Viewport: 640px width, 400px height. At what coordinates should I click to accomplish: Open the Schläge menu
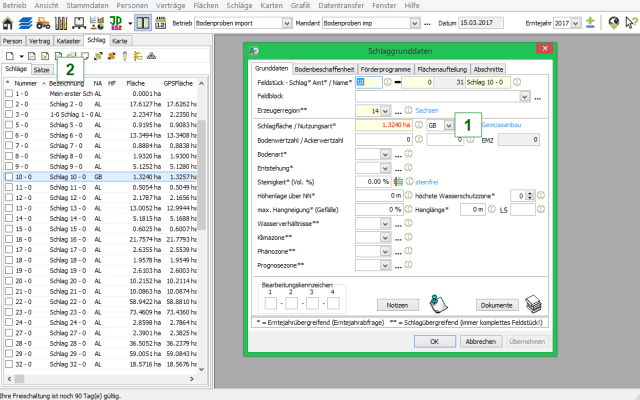(x=242, y=5)
